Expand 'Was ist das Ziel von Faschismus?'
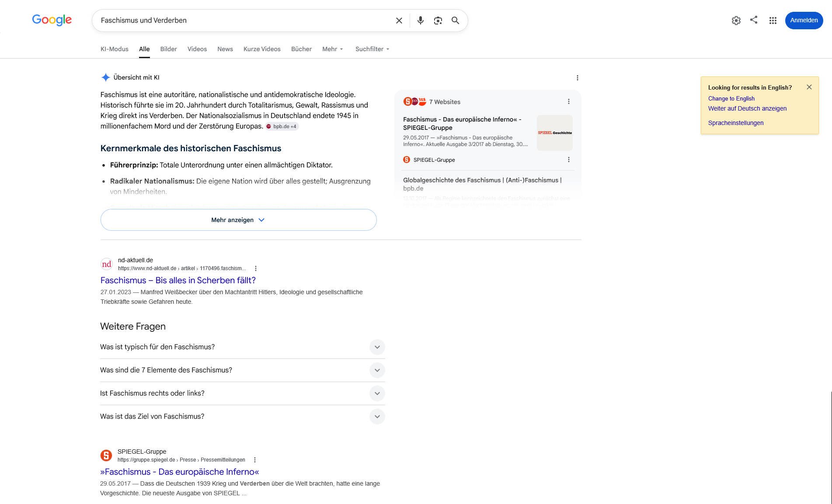This screenshot has height=504, width=832. pyautogui.click(x=243, y=417)
